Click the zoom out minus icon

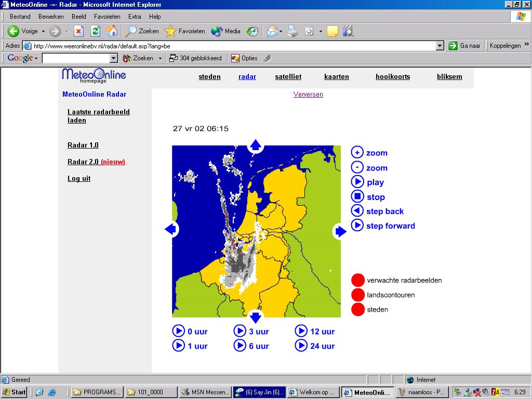357,167
